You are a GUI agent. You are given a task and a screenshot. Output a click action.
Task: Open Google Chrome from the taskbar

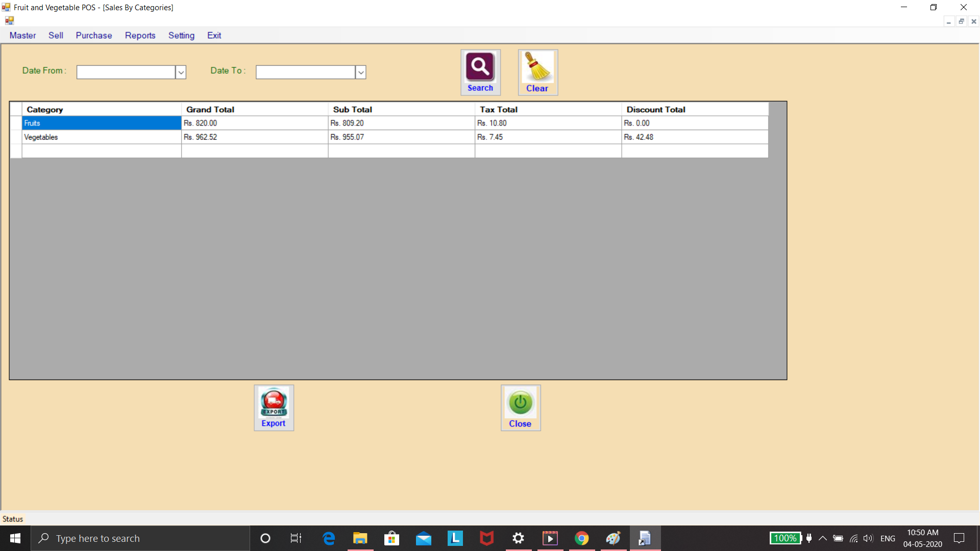tap(581, 538)
